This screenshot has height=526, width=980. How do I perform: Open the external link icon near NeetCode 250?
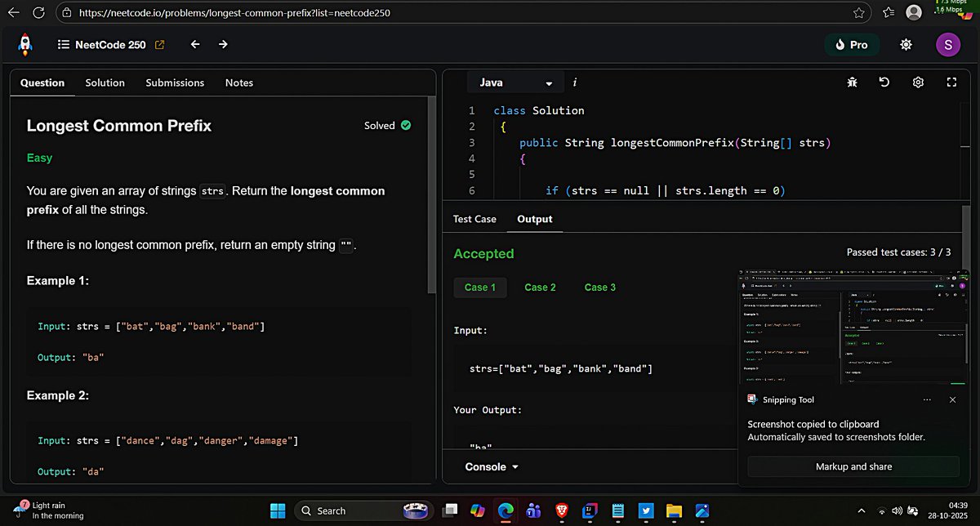158,44
